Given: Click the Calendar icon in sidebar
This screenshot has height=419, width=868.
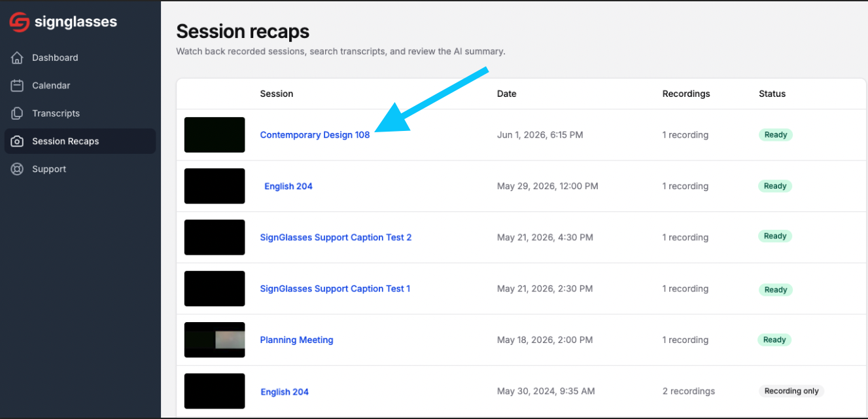Looking at the screenshot, I should (x=18, y=86).
